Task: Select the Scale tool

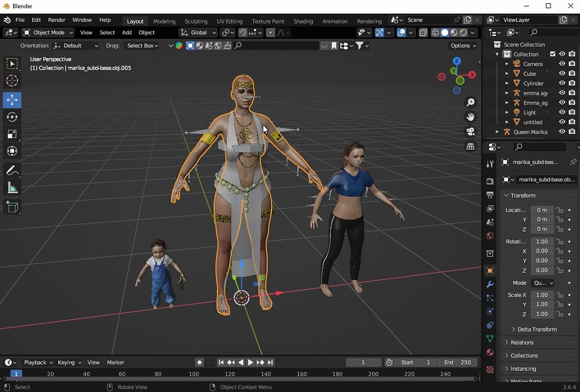Action: [x=12, y=134]
